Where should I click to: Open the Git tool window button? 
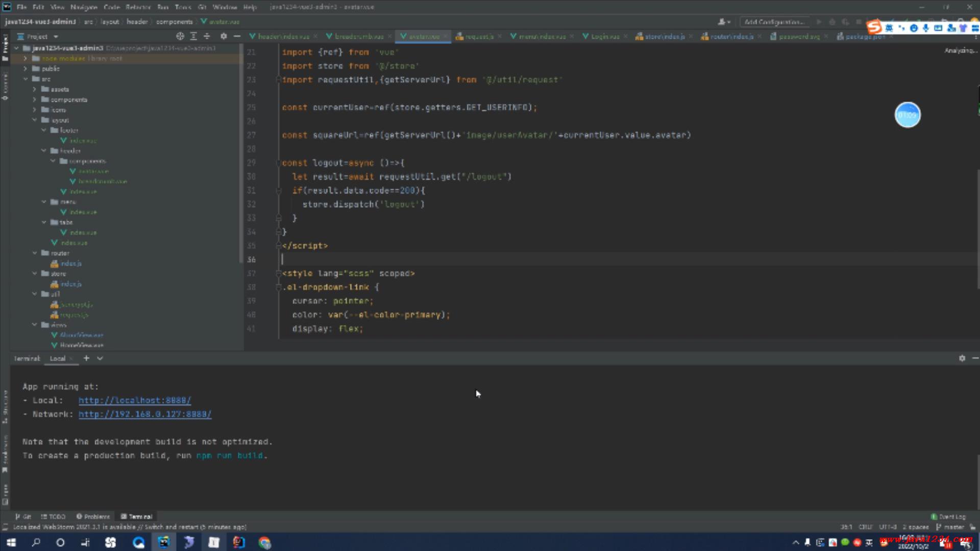(x=23, y=516)
